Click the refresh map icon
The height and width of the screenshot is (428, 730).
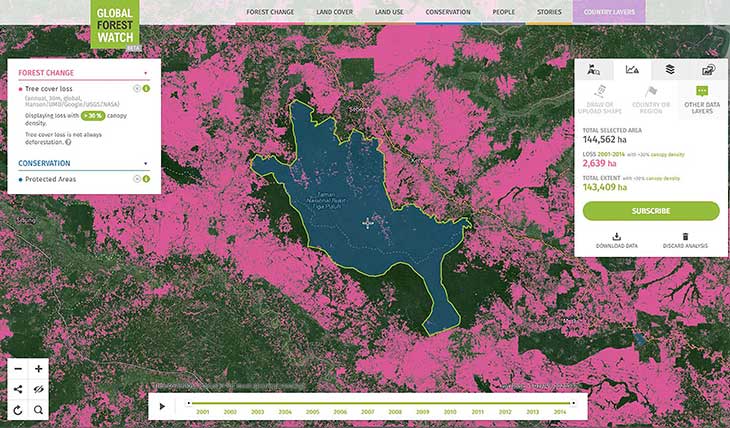(18, 410)
